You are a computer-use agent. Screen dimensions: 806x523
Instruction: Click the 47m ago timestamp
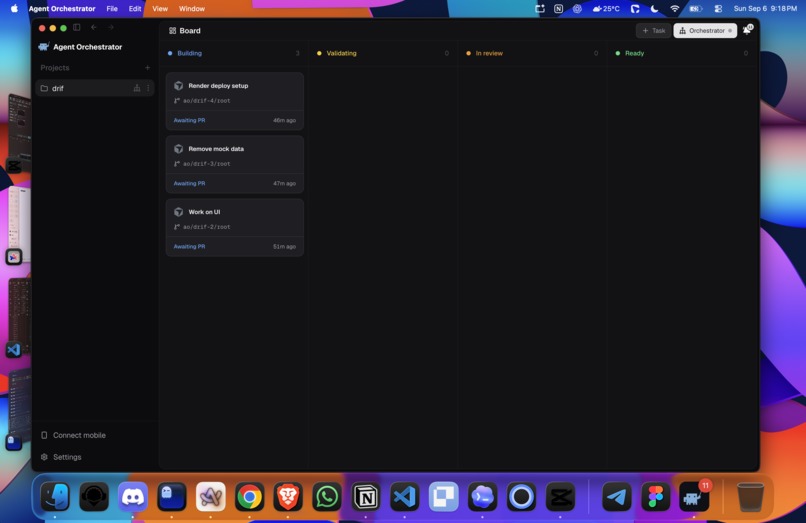284,183
